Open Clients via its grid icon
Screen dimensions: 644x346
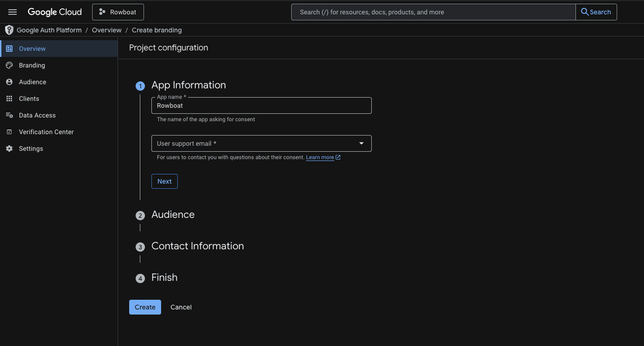(9, 98)
